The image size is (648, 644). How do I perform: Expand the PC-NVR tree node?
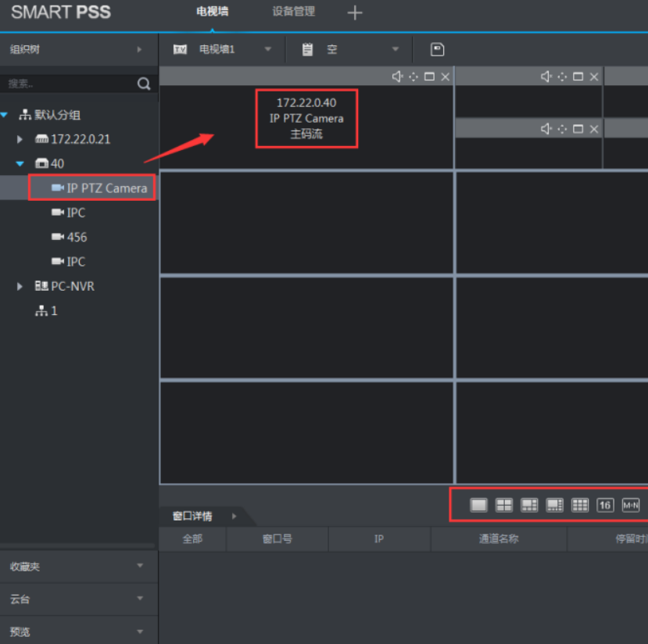[x=21, y=287]
